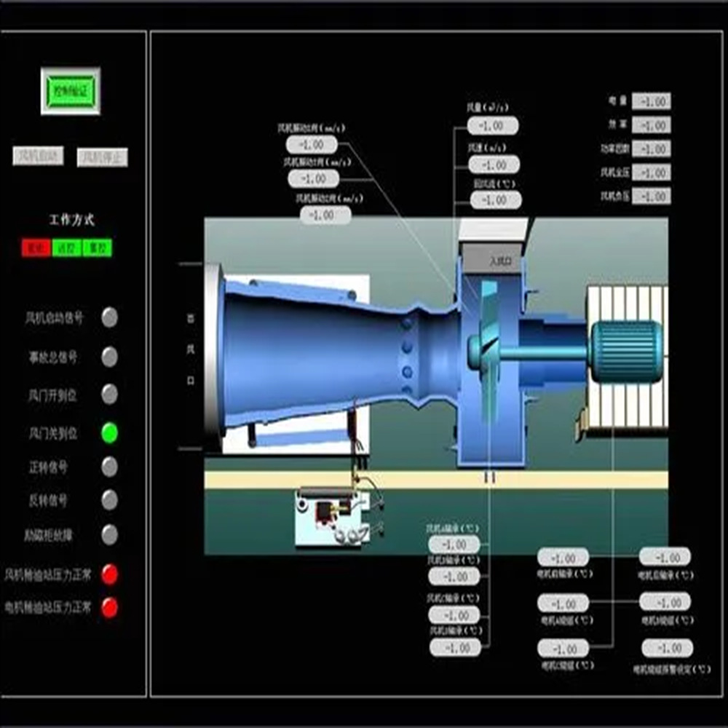Click the green 风门关到位 indicator lamp
Screen dimensions: 728x728
coord(110,432)
